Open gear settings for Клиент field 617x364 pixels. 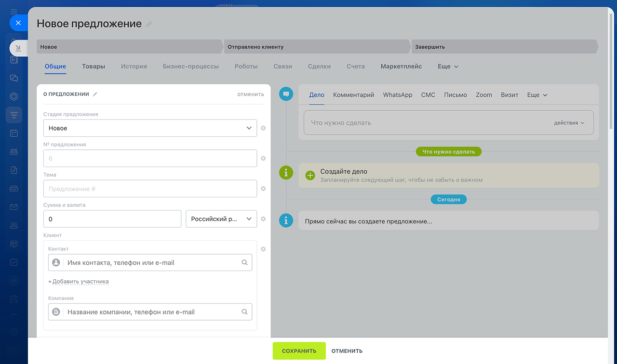263,249
